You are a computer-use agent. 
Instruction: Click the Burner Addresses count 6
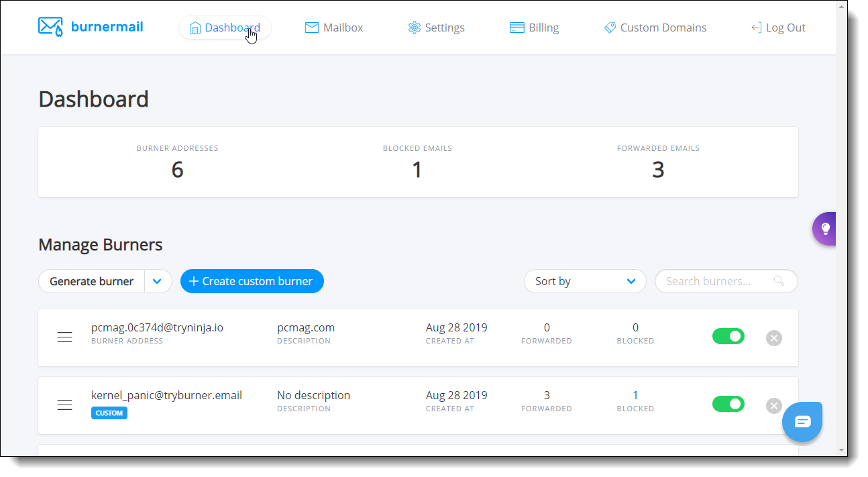177,170
